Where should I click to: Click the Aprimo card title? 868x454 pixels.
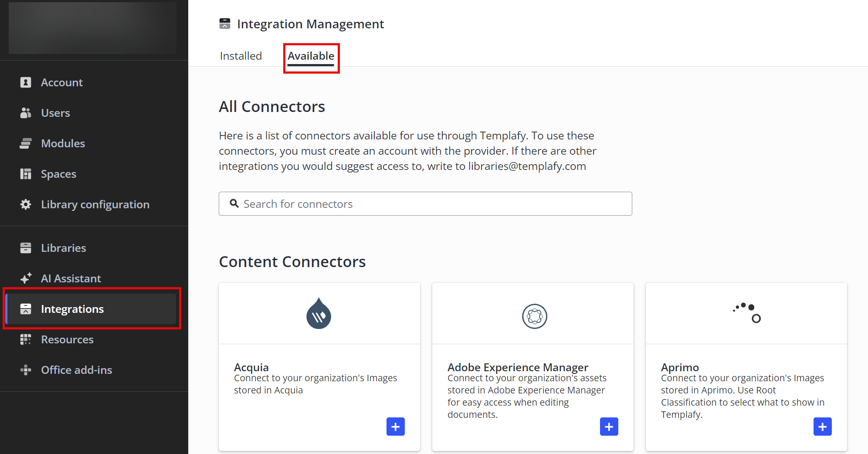[x=680, y=367]
